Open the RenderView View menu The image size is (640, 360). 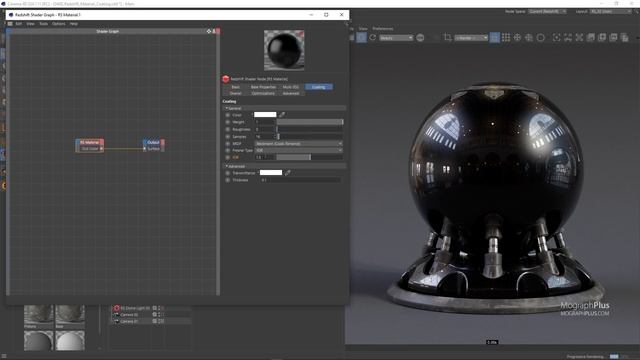363,29
